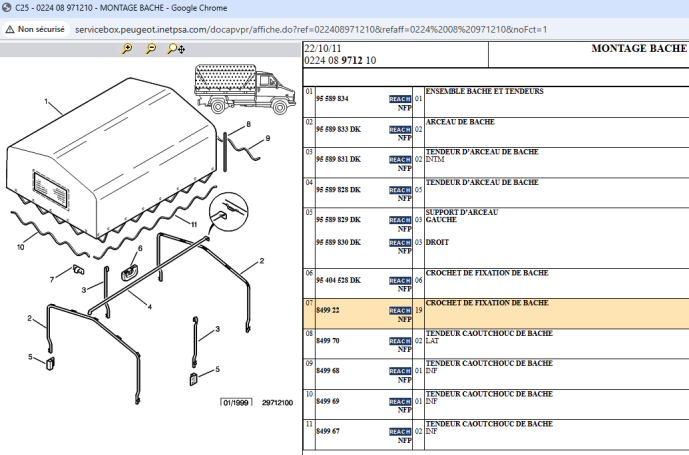Click the REACH badge for part 95 589 830 DK
The width and height of the screenshot is (689, 455).
point(399,243)
